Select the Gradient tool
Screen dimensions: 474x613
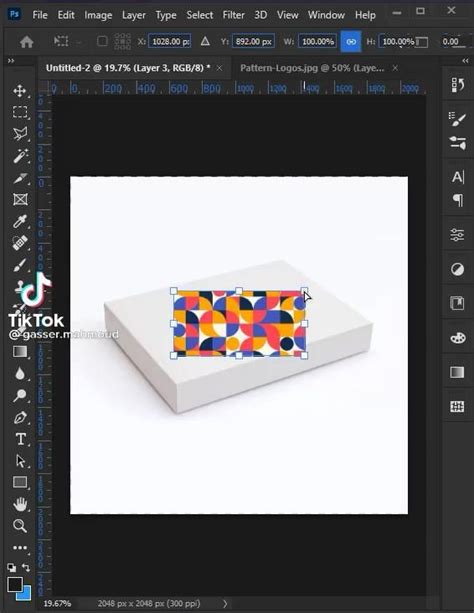20,352
